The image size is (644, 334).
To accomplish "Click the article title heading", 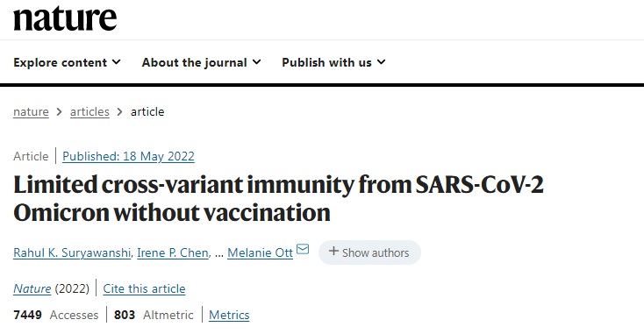I will tap(278, 199).
